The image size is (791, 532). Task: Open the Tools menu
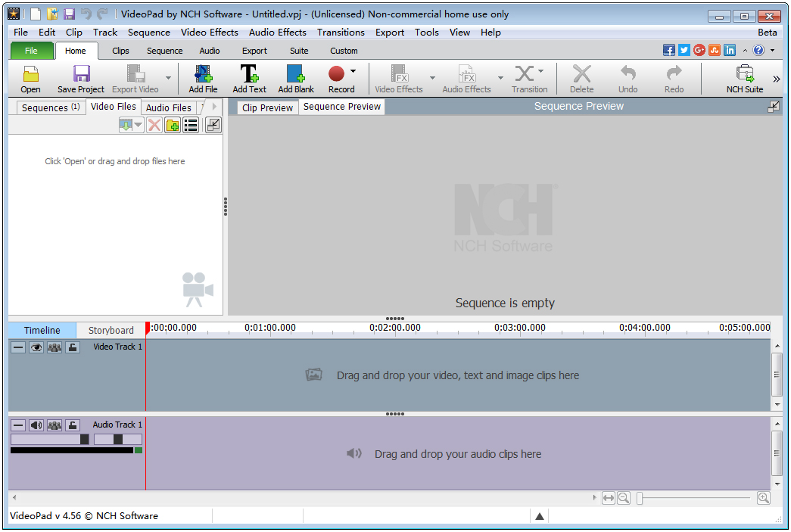[427, 33]
